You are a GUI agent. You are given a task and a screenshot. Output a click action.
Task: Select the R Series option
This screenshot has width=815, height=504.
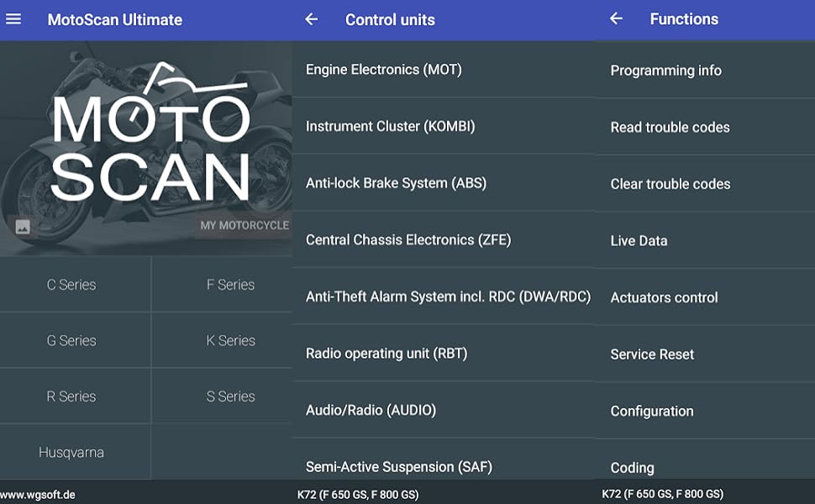[72, 396]
